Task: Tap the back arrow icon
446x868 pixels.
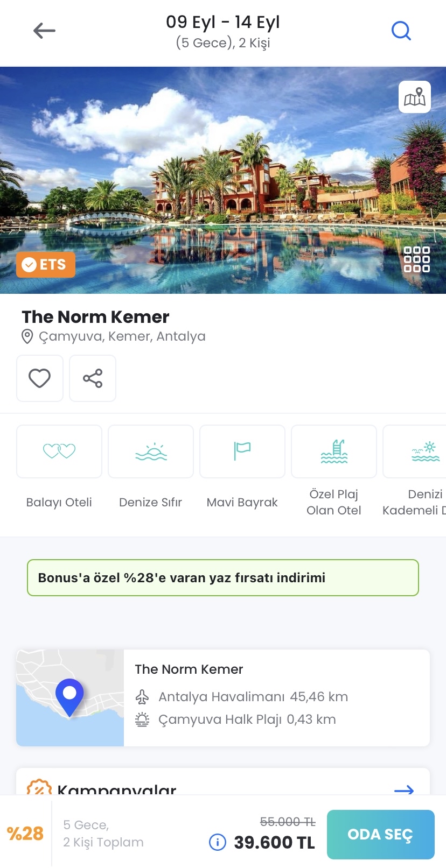Action: click(x=44, y=31)
